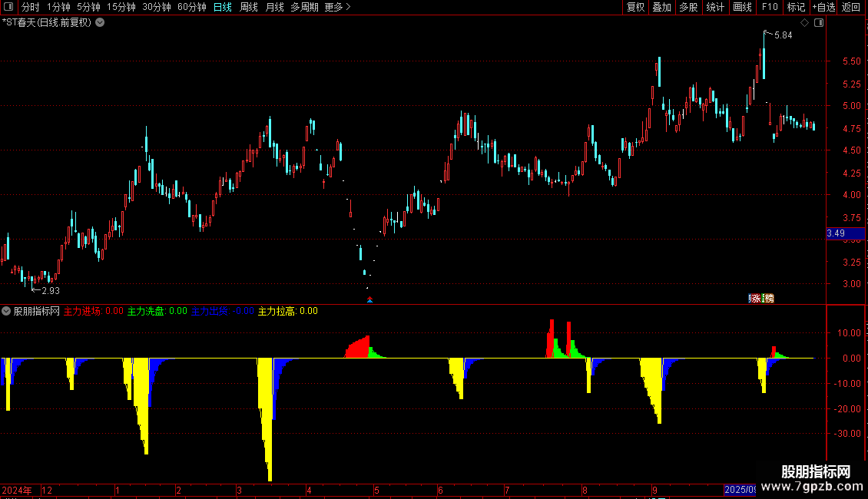Click the 5.50 price axis label
The width and height of the screenshot is (868, 499).
[851, 61]
